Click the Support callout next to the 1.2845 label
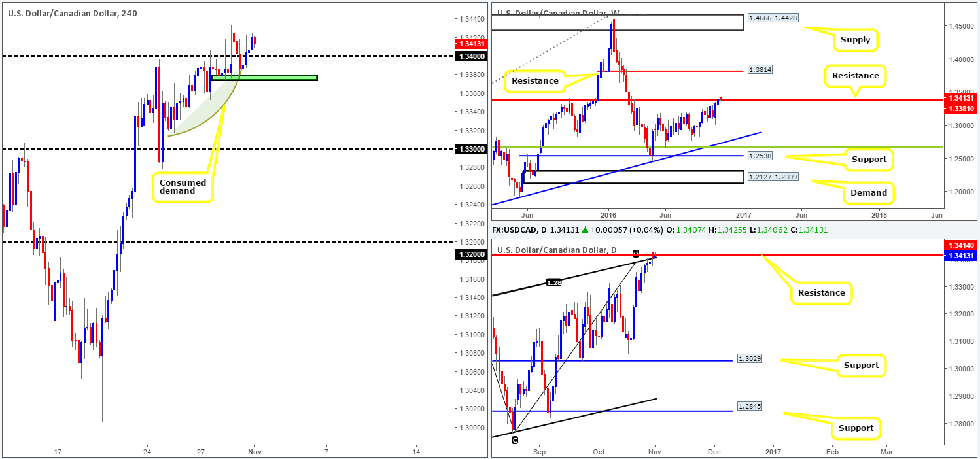This screenshot has height=459, width=980. click(x=856, y=428)
